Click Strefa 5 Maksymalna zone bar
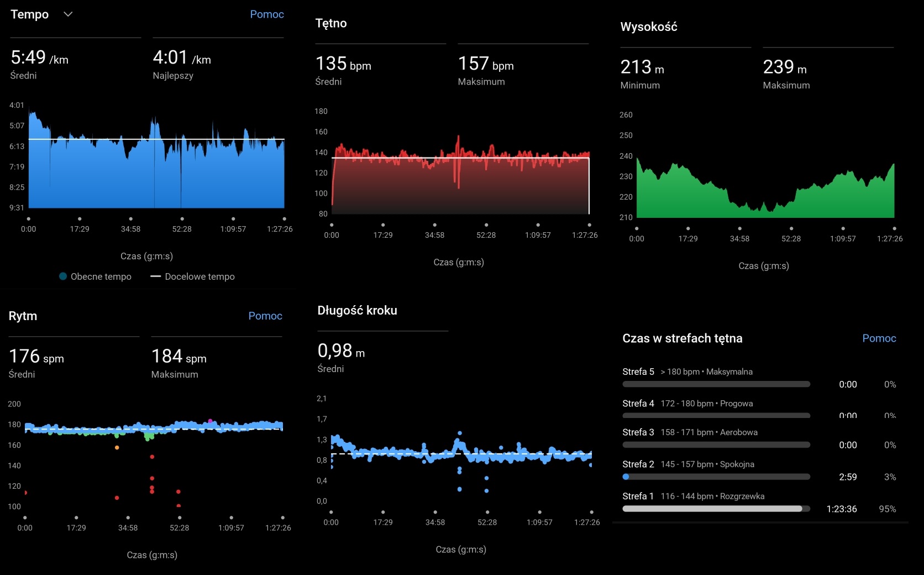Image resolution: width=924 pixels, height=575 pixels. click(x=716, y=384)
